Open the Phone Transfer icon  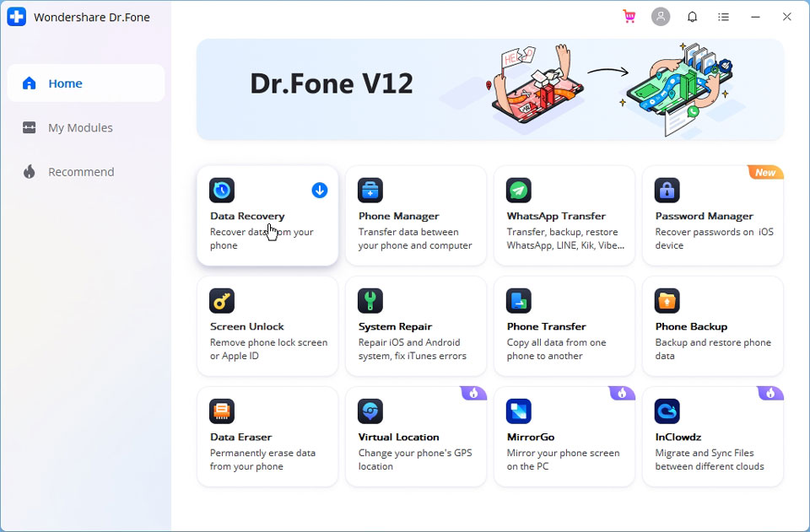pos(519,301)
